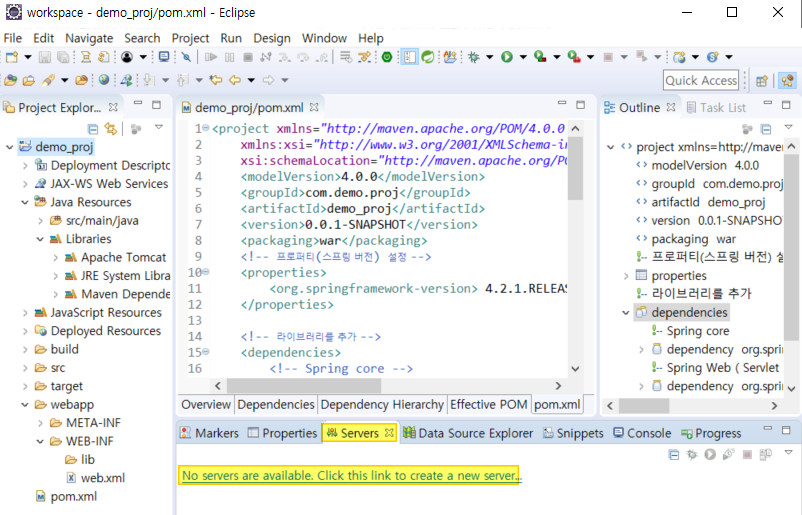Click the Start server icon in Servers view

click(x=710, y=454)
